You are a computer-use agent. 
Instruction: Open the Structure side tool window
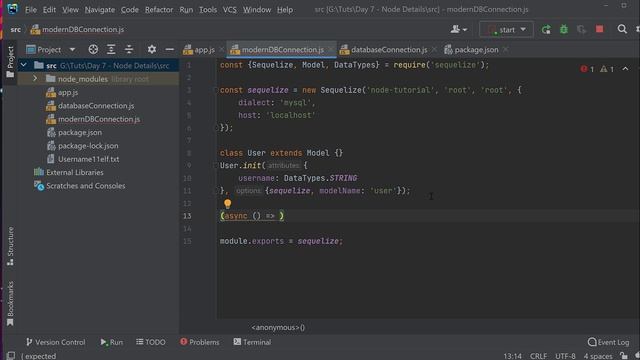(x=10, y=246)
